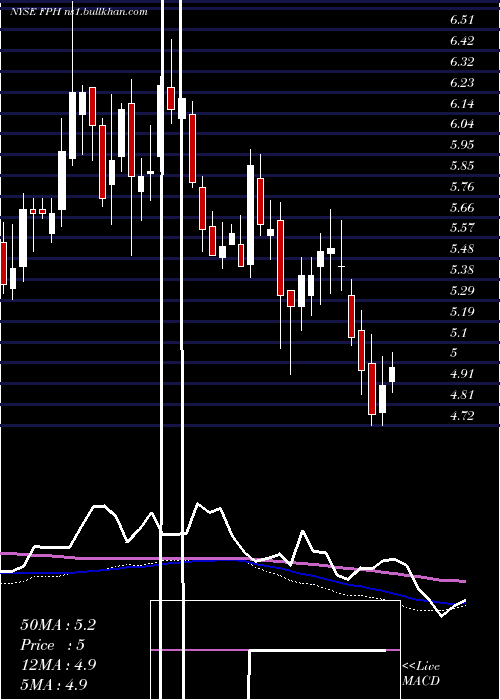Click the 6.32 price axis label
The height and width of the screenshot is (700, 500).
point(462,62)
